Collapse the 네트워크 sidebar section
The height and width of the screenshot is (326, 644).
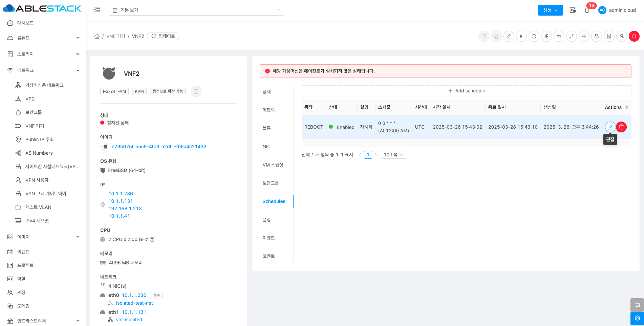[x=43, y=70]
